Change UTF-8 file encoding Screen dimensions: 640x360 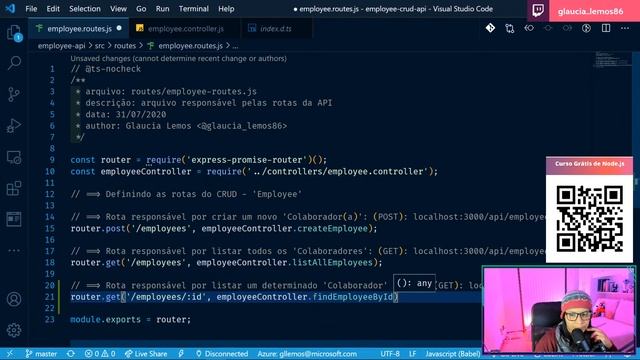point(390,354)
